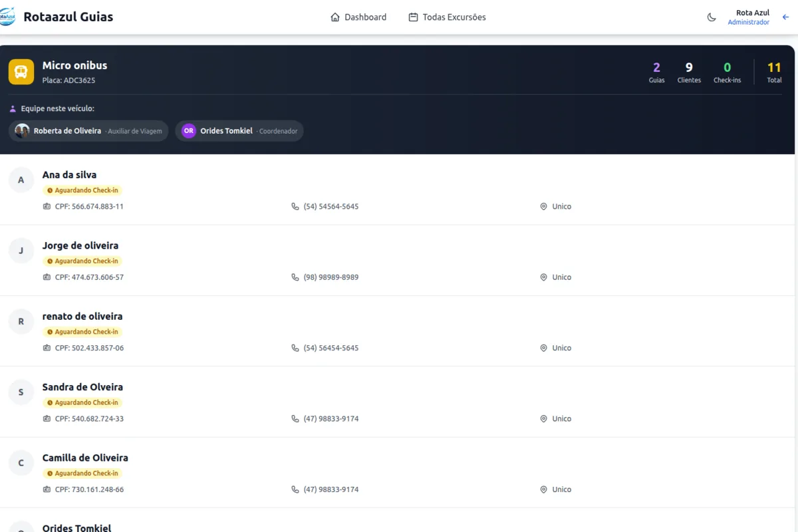Screen dimensions: 798x532
Task: Click the location pin in Camilla de Oliveira's row
Action: pos(543,489)
